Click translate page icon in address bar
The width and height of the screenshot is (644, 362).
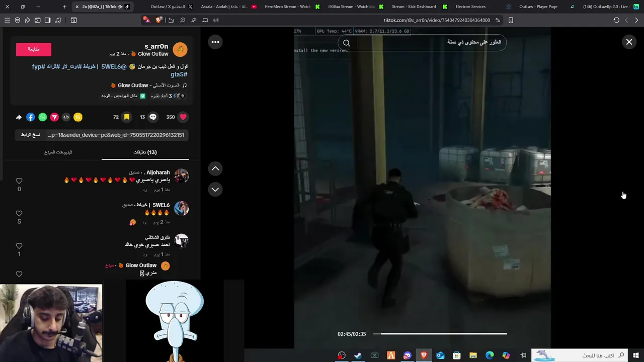pos(194,20)
